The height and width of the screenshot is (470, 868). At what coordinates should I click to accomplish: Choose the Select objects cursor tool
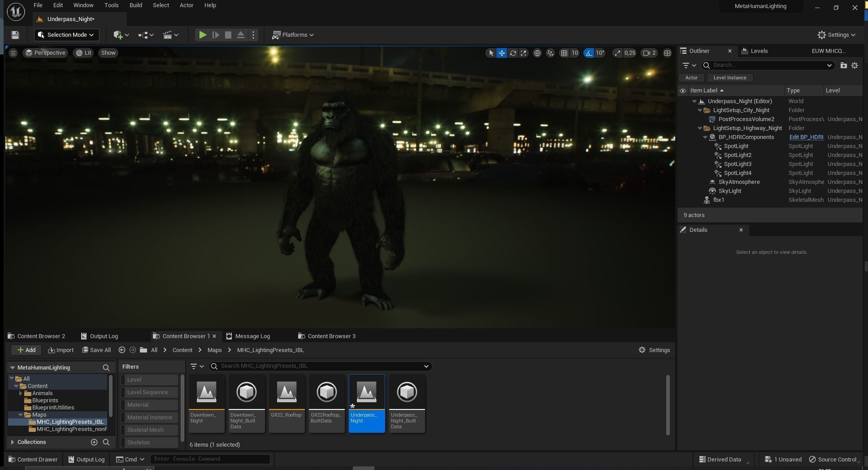[491, 53]
